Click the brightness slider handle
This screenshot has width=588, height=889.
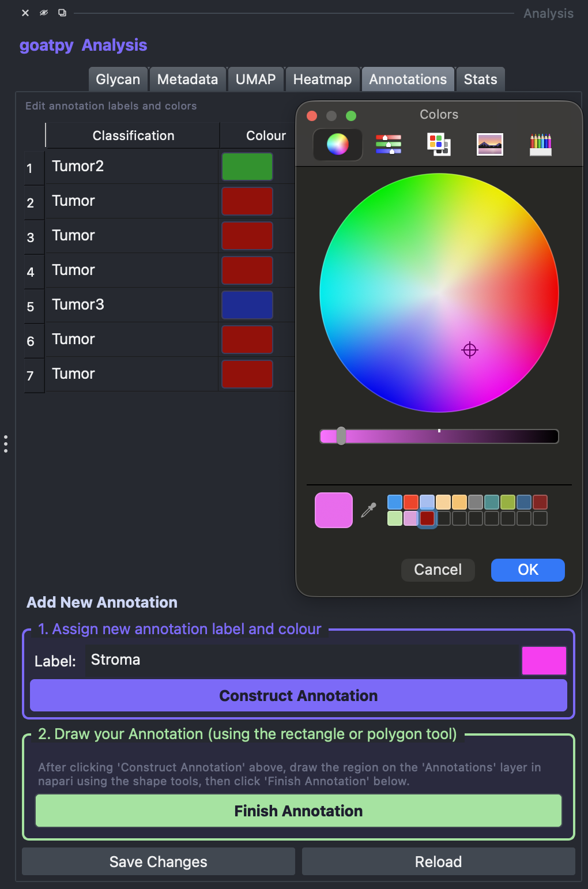(341, 436)
